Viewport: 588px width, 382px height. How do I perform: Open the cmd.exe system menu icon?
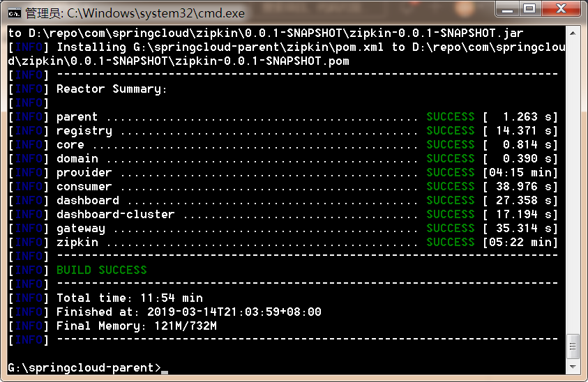click(14, 13)
